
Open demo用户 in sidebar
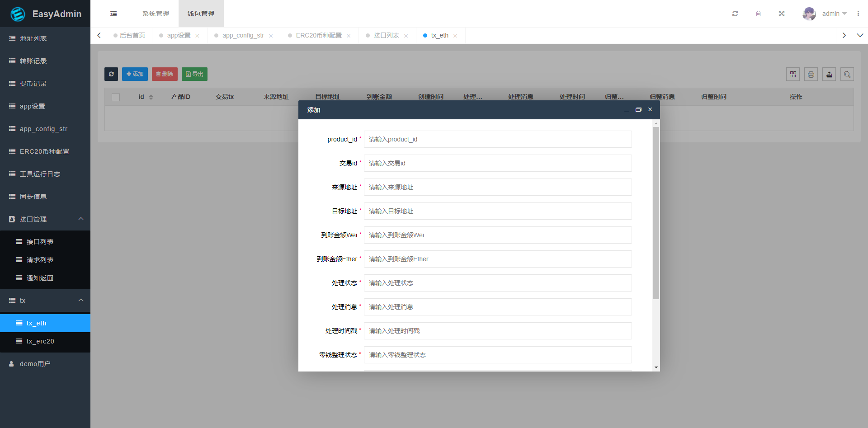(45, 364)
